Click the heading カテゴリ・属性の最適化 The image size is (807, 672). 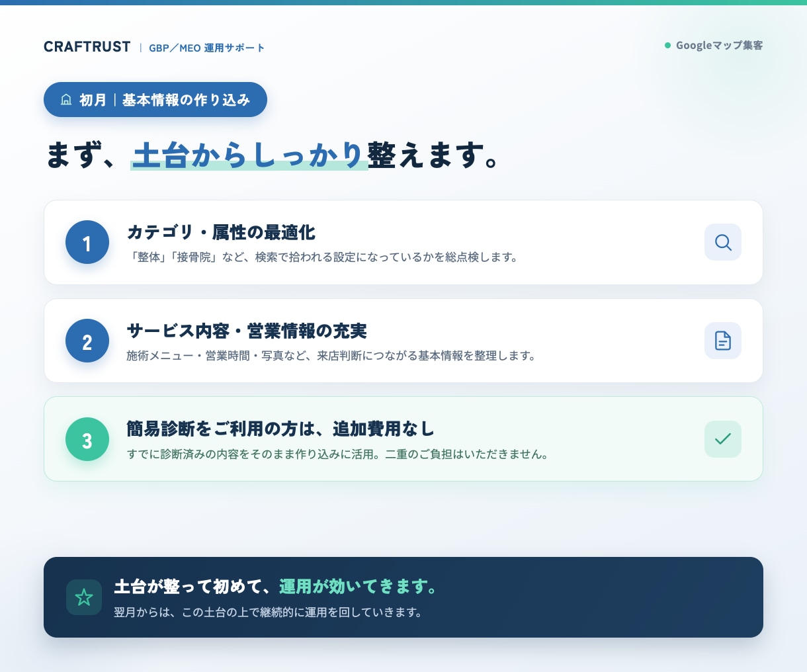(221, 232)
